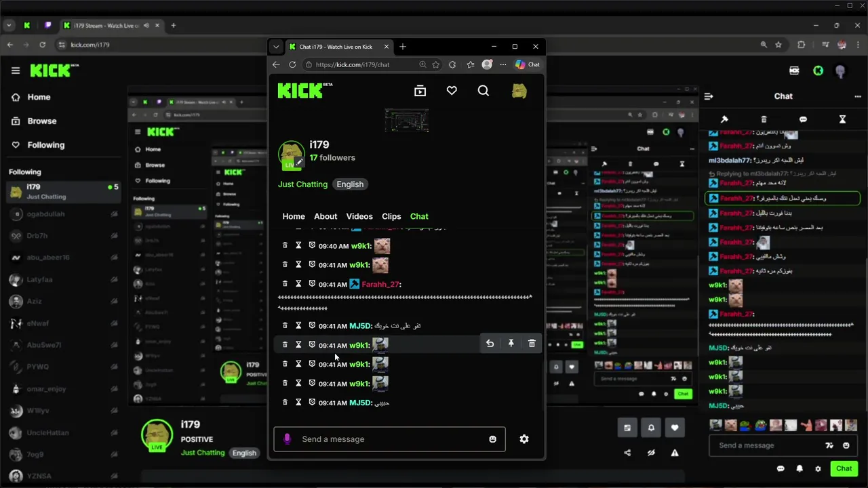The image size is (868, 488).
Task: Click the shield icon beside Farahh_27's 09:41 AM message
Action: click(312, 283)
